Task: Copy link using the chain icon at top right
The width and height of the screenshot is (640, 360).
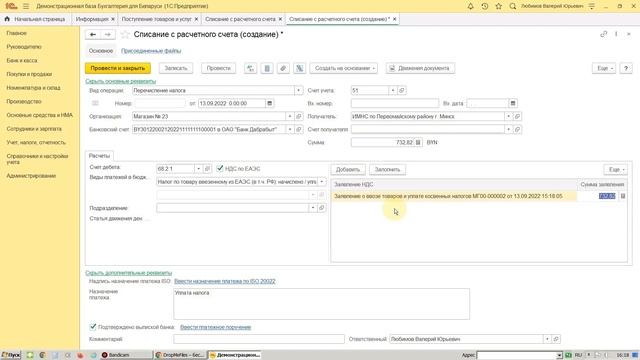Action: tap(604, 34)
